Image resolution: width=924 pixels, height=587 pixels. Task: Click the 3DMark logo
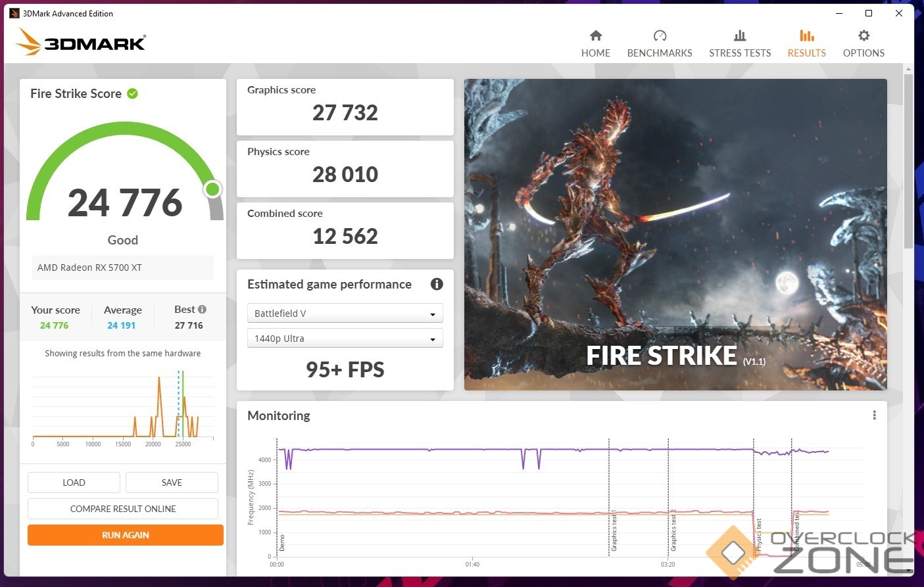81,43
